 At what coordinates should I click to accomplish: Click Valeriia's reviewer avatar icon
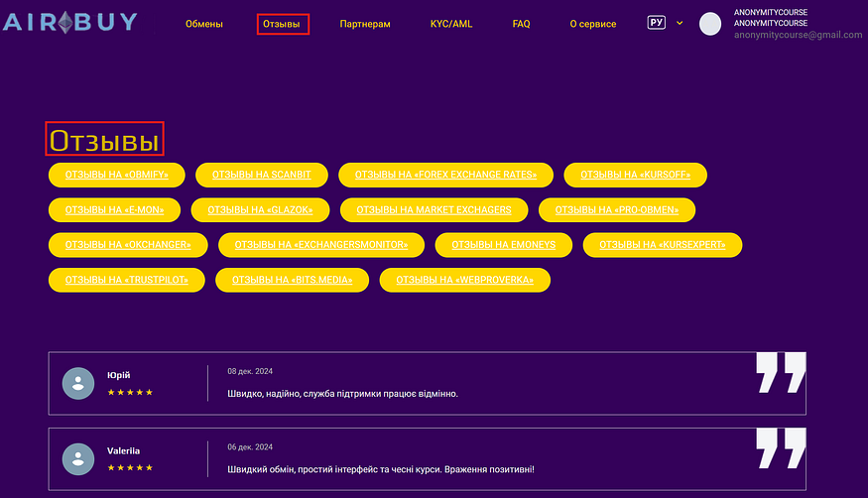click(x=78, y=458)
